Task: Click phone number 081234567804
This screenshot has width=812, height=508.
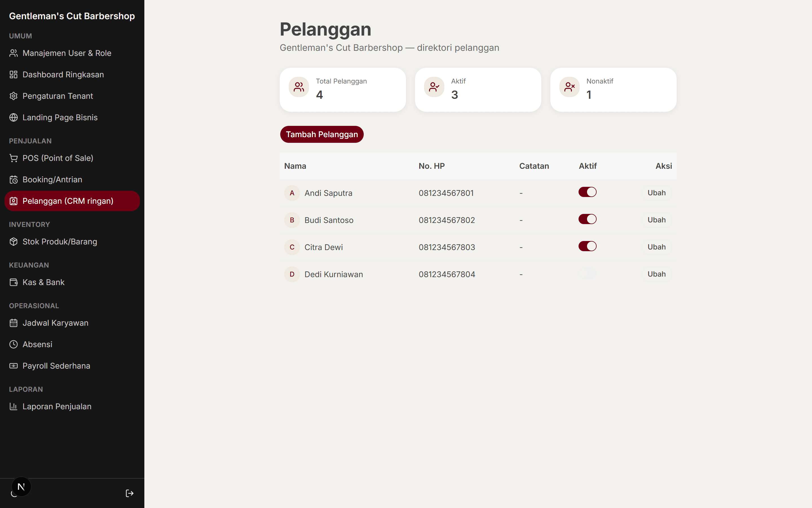Action: coord(447,275)
